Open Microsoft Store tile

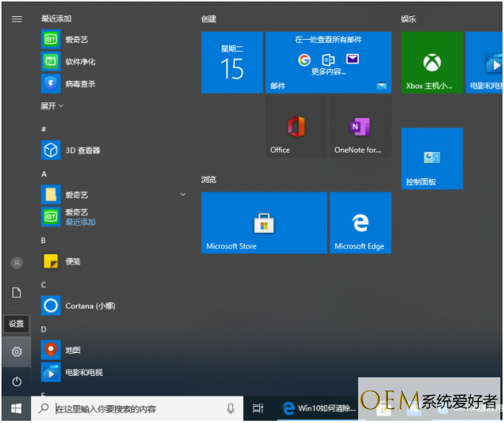[x=264, y=223]
